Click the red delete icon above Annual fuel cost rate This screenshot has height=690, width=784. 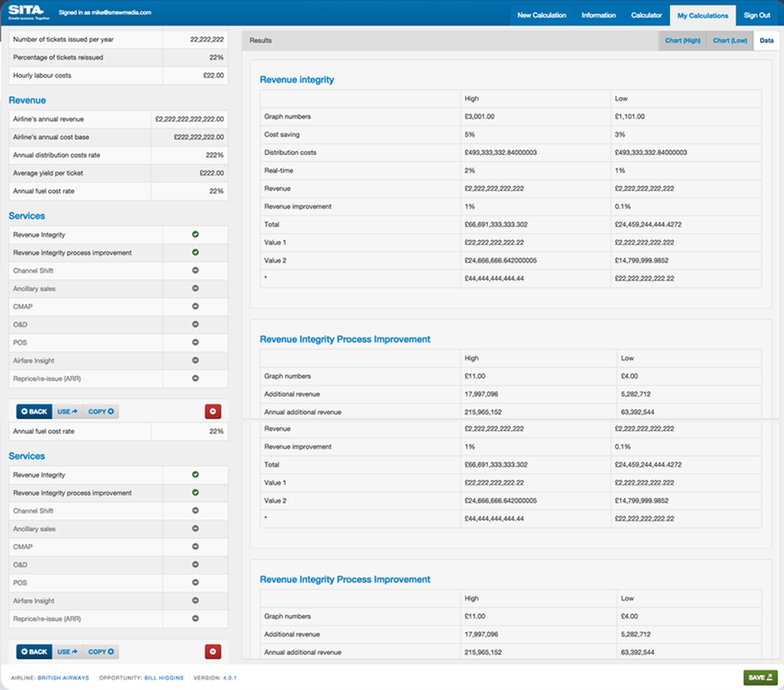[213, 411]
